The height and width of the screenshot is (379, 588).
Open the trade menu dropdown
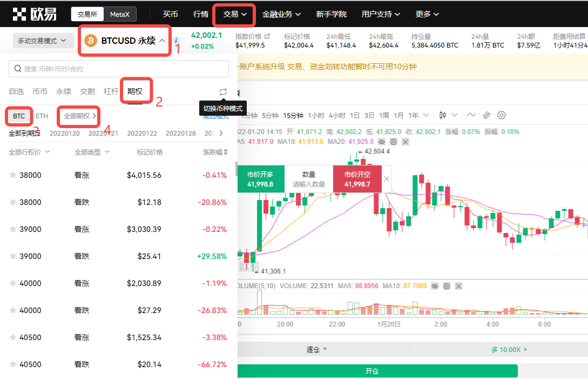click(235, 14)
